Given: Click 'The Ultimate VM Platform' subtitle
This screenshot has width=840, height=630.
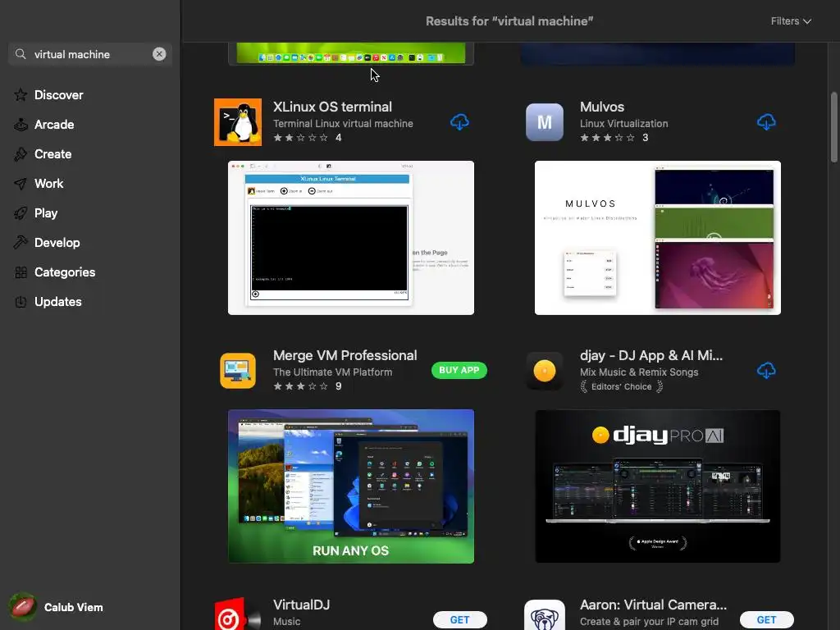Looking at the screenshot, I should [x=333, y=372].
